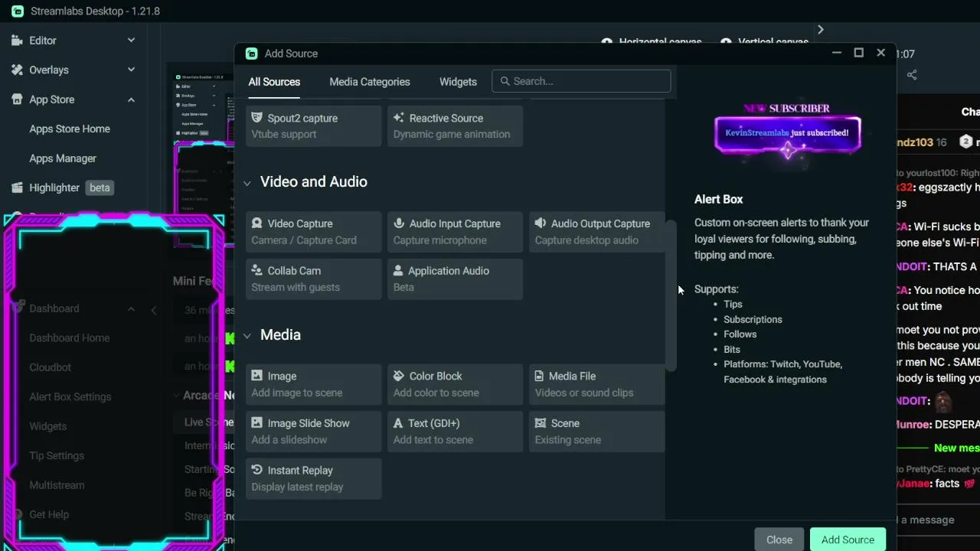Open the Widgets tab in Add Source
The image size is (980, 551).
pyautogui.click(x=458, y=82)
